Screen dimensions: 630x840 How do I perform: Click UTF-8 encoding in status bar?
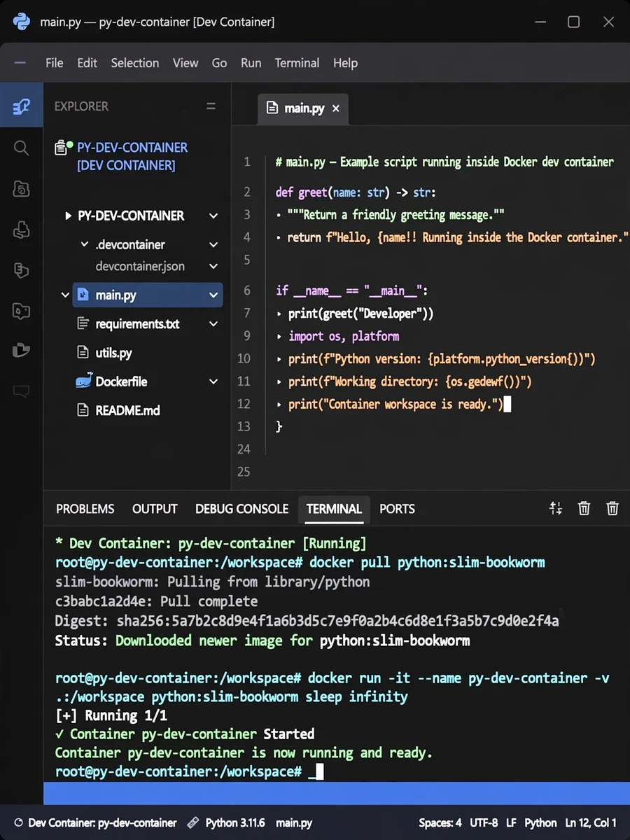click(x=485, y=823)
